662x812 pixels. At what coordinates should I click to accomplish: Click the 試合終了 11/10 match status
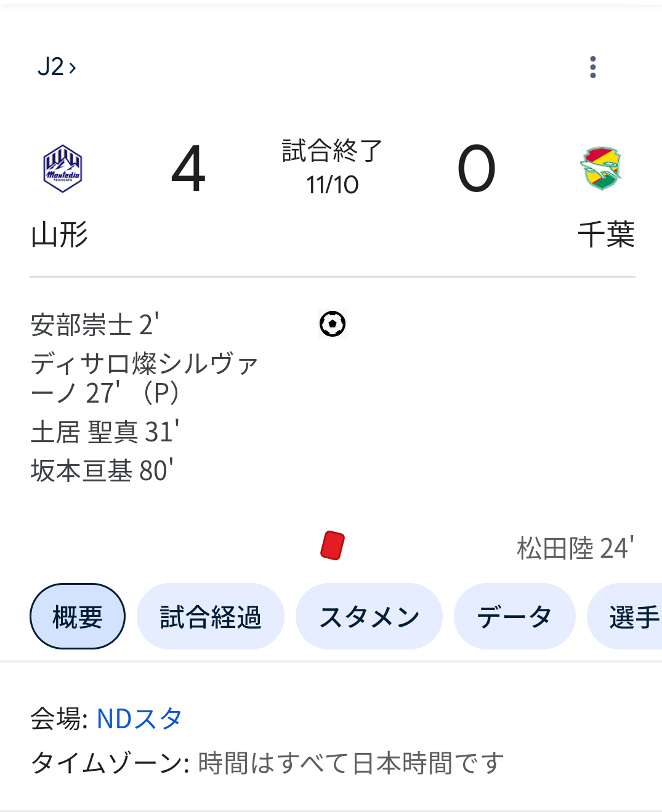coord(333,167)
